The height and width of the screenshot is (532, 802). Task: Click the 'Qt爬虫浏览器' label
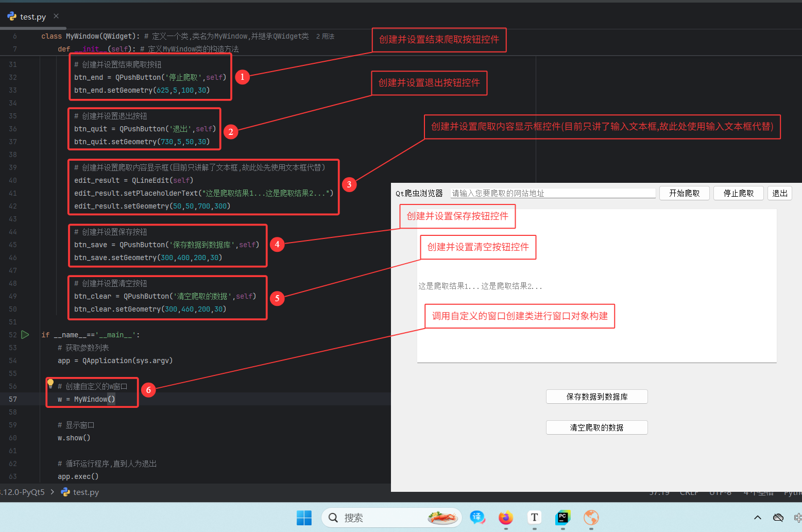click(419, 193)
